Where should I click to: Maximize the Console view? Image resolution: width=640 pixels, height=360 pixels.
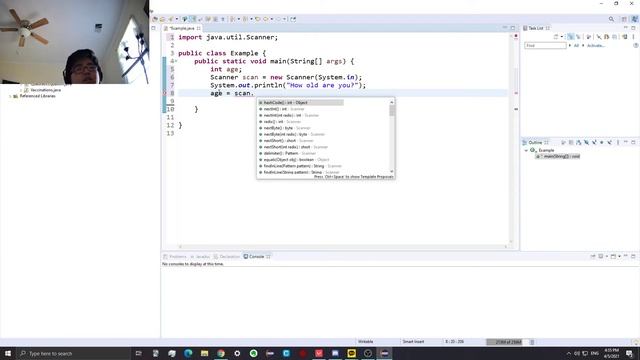pyautogui.click(x=633, y=256)
